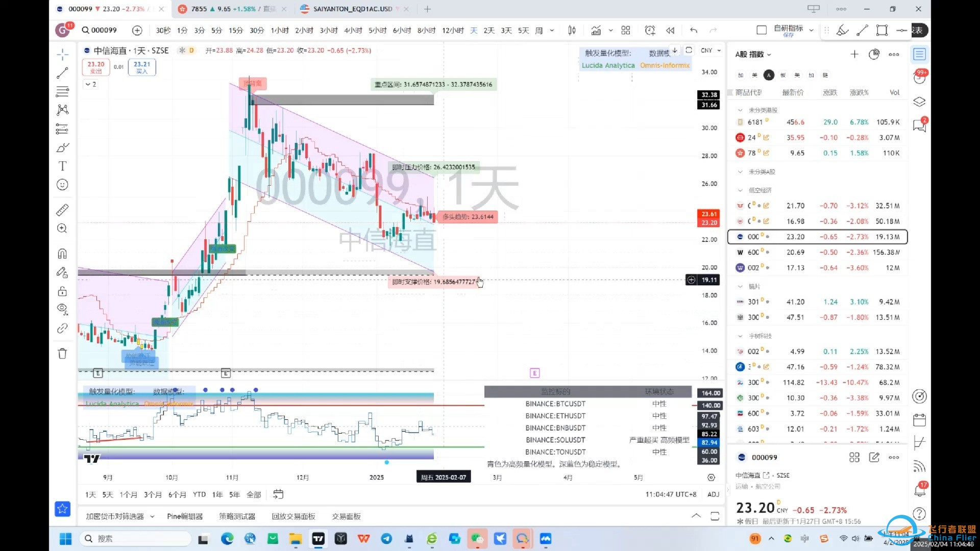The width and height of the screenshot is (980, 551).
Task: Select the 603 watchlist row at 12.01
Action: 817,429
